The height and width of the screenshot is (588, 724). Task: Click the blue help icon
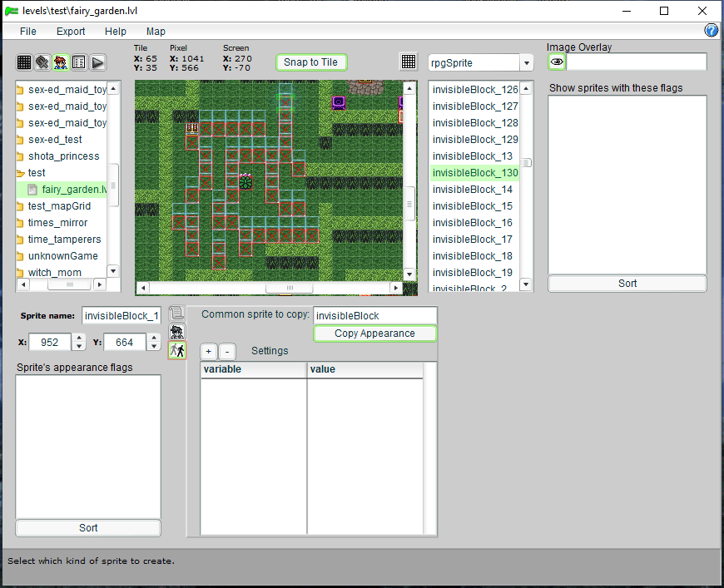point(712,31)
